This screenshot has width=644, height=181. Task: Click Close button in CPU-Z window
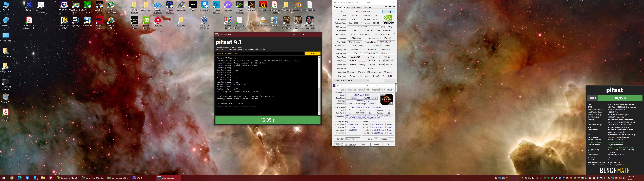point(389,144)
